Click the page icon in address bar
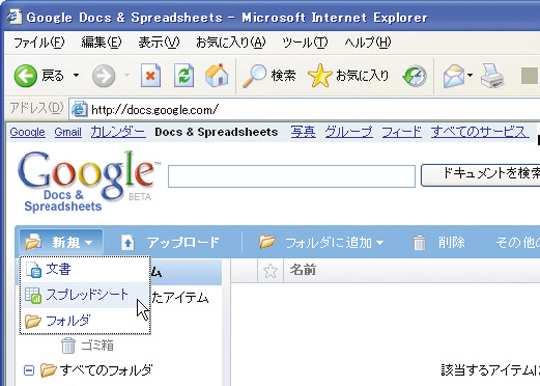The height and width of the screenshot is (386, 540). pos(79,110)
